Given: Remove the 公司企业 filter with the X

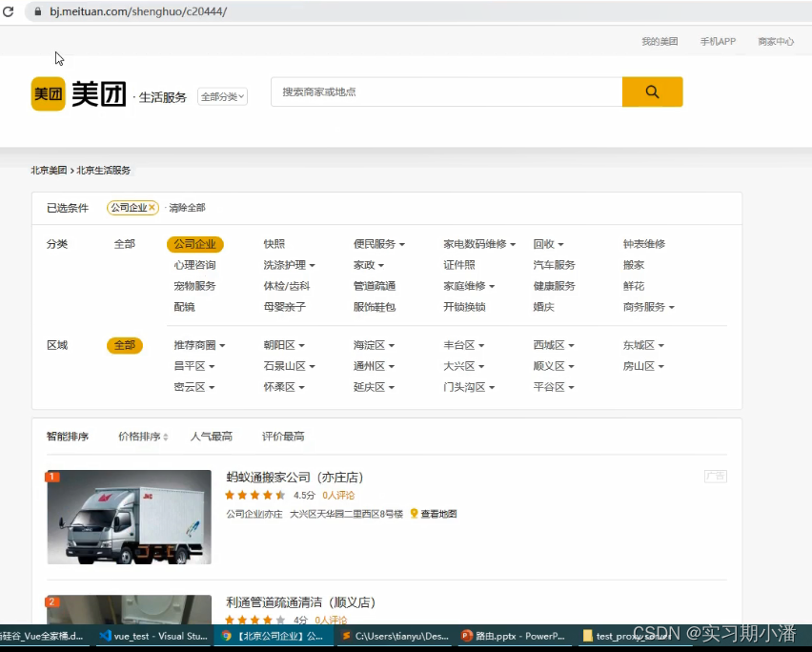Looking at the screenshot, I should (x=152, y=207).
